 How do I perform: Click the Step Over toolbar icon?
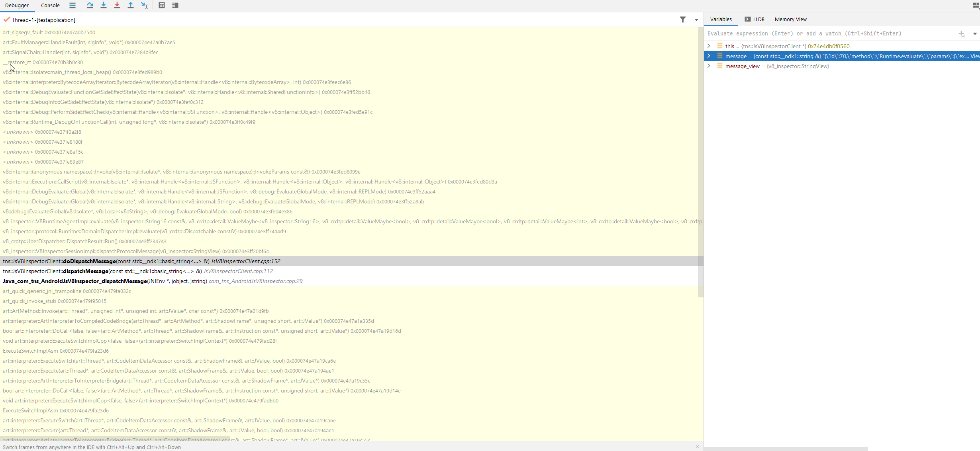click(90, 5)
